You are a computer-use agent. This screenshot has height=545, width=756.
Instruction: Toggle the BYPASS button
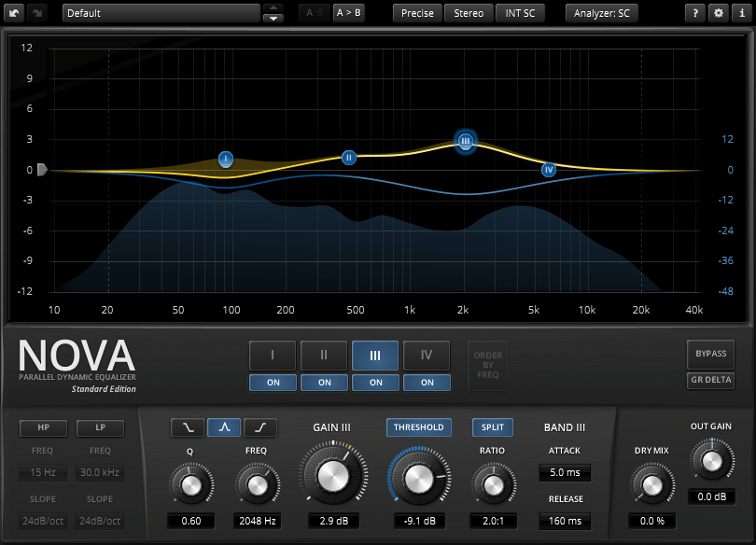click(710, 354)
